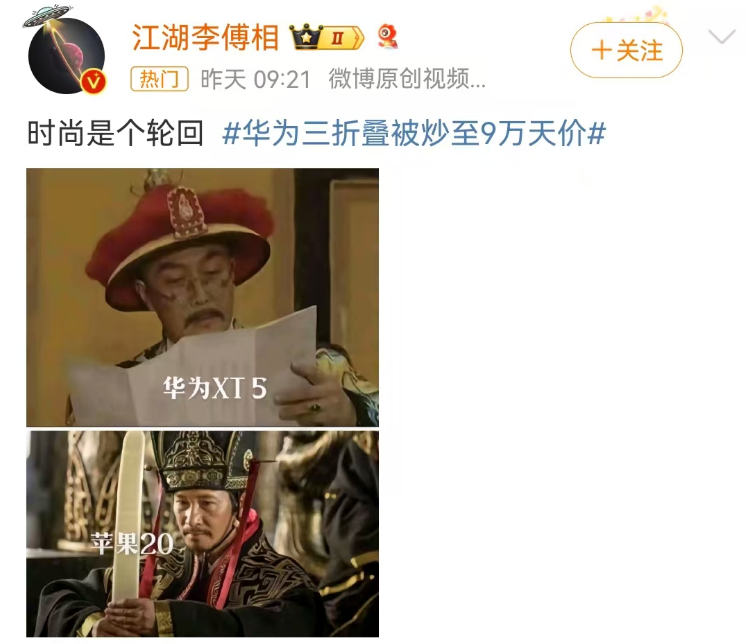Click the 苹果20 caption in the image
The image size is (748, 644).
(x=132, y=543)
